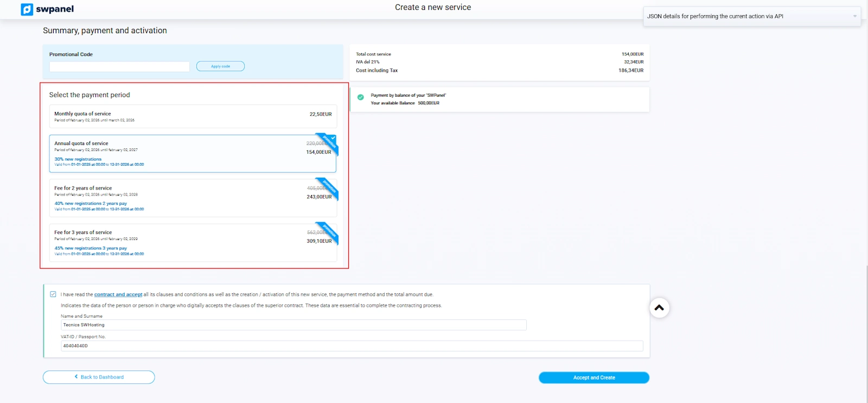Click the VAT-ID / Passport No. field
Viewport: 868px width, 403px height.
point(352,346)
